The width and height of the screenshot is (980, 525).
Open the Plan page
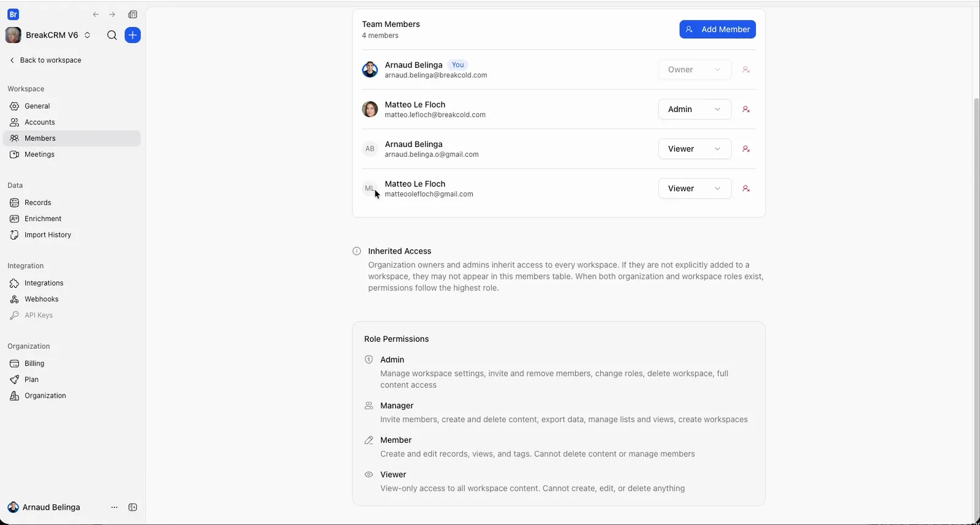pos(72,379)
